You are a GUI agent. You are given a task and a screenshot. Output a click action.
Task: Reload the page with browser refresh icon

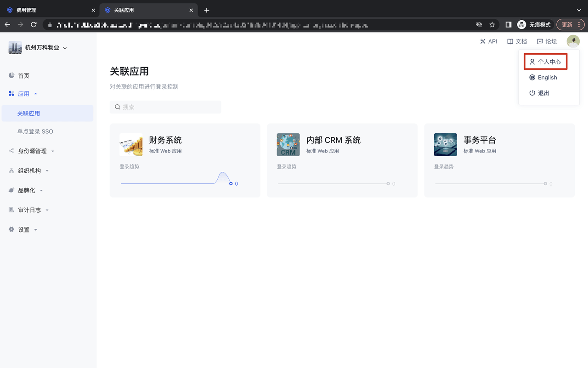[x=34, y=25]
